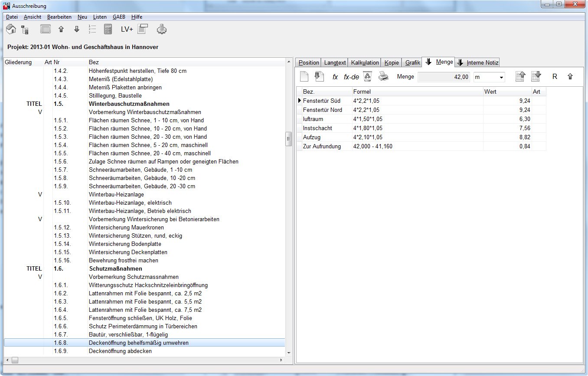
Task: Click the Gliederung column header
Action: 18,62
